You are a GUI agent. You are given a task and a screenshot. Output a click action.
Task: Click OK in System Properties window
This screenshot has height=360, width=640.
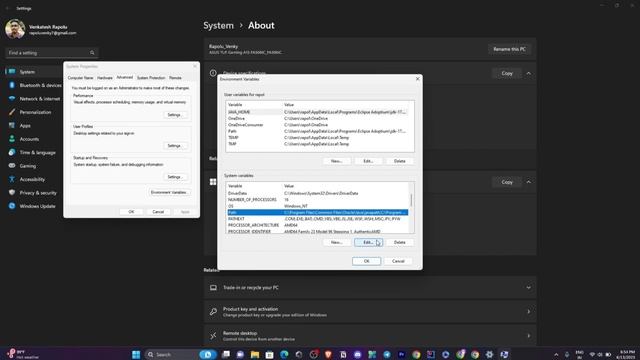point(131,212)
